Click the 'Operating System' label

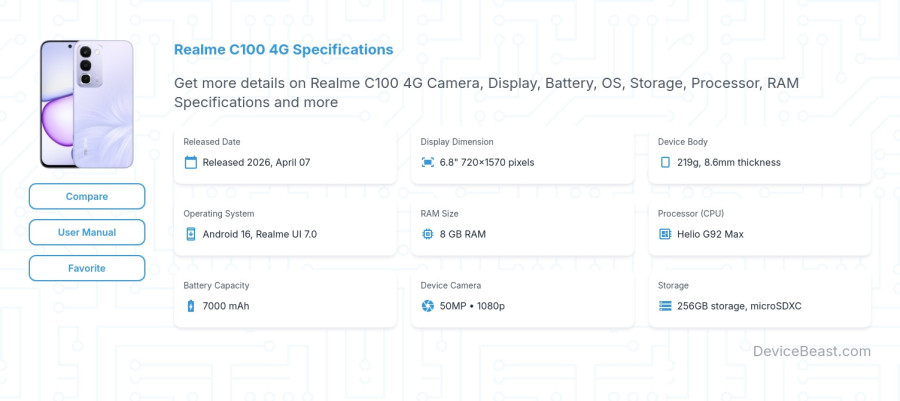coord(219,213)
